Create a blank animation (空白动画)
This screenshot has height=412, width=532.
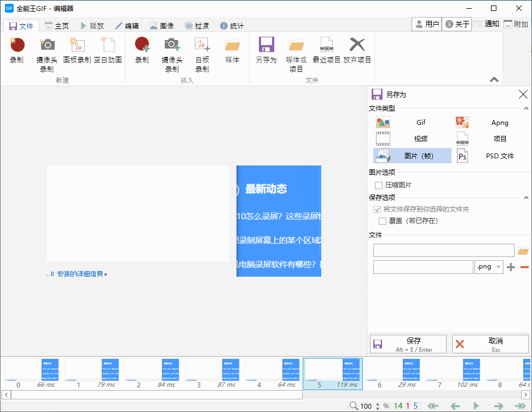[x=108, y=50]
